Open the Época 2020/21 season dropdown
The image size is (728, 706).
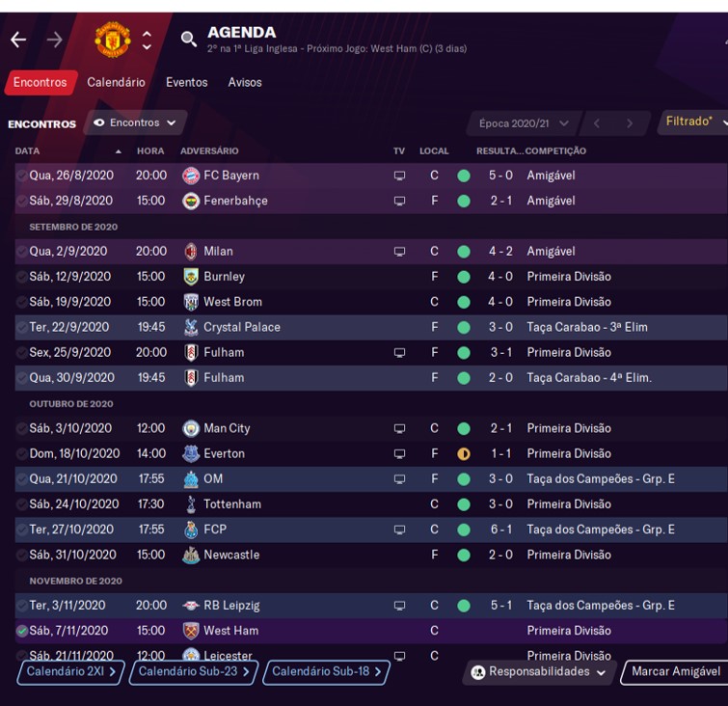[x=526, y=123]
